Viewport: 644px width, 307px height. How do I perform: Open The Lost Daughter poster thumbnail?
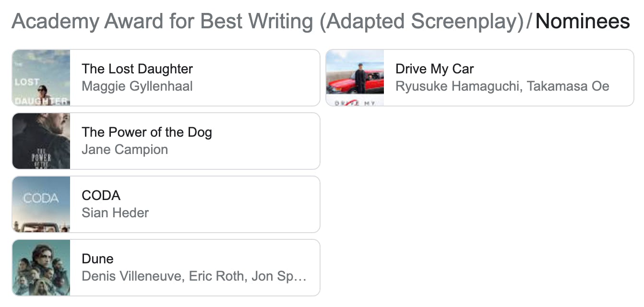point(41,78)
